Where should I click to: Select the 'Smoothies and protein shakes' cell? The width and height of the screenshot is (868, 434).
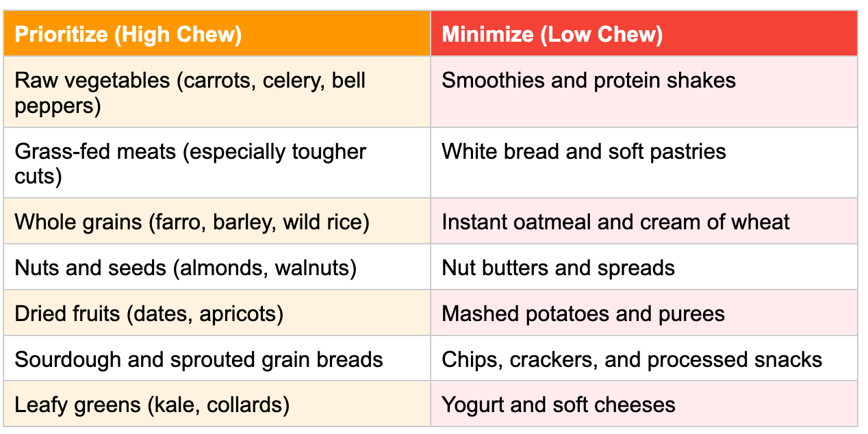(643, 92)
